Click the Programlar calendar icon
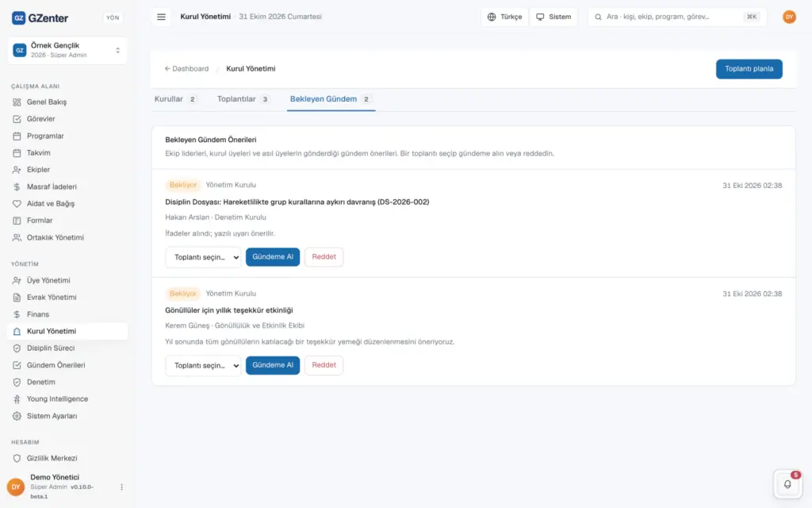The height and width of the screenshot is (508, 812). [x=17, y=136]
